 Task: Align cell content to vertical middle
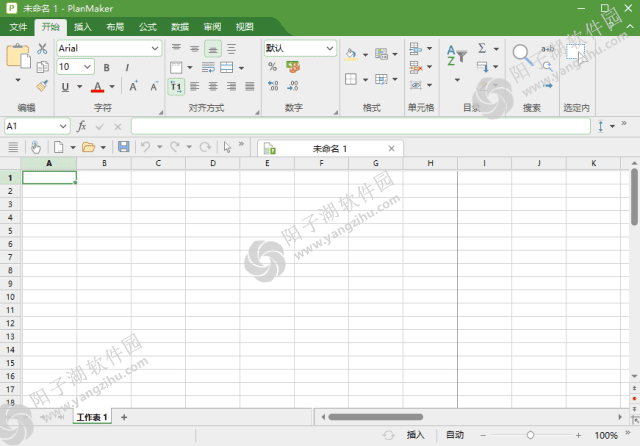click(195, 49)
